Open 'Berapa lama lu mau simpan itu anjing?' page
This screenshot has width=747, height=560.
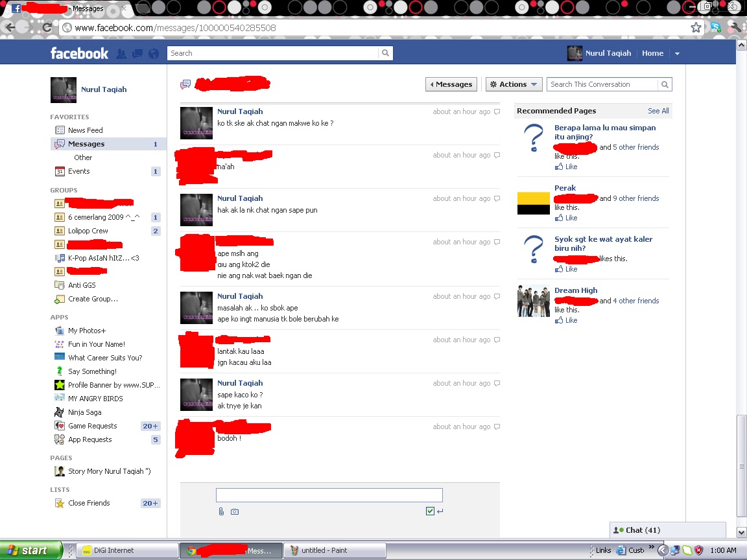[604, 132]
